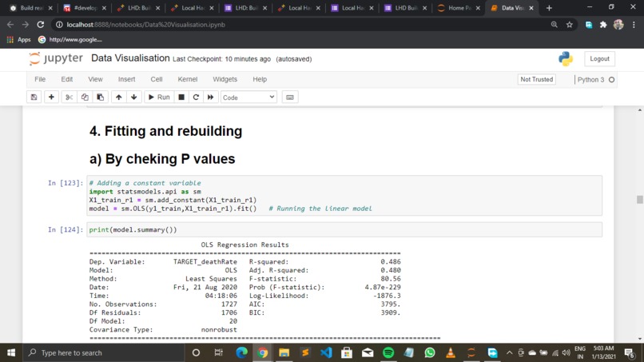
Task: Open the View menu
Action: [95, 79]
